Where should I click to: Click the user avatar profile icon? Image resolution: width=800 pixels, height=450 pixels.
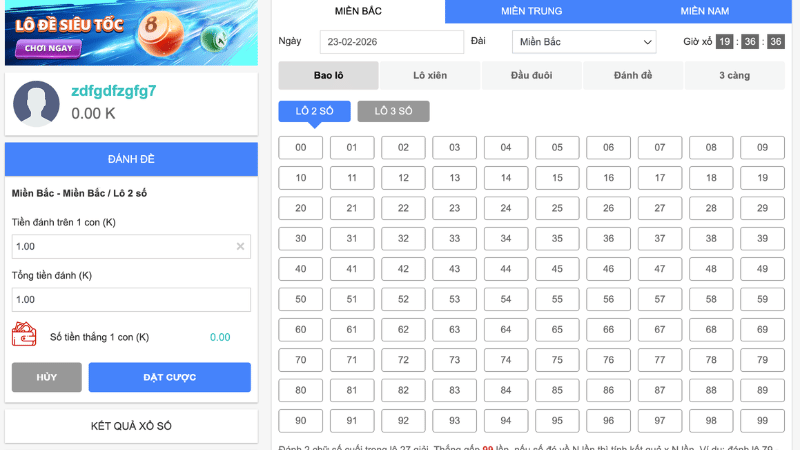36,103
